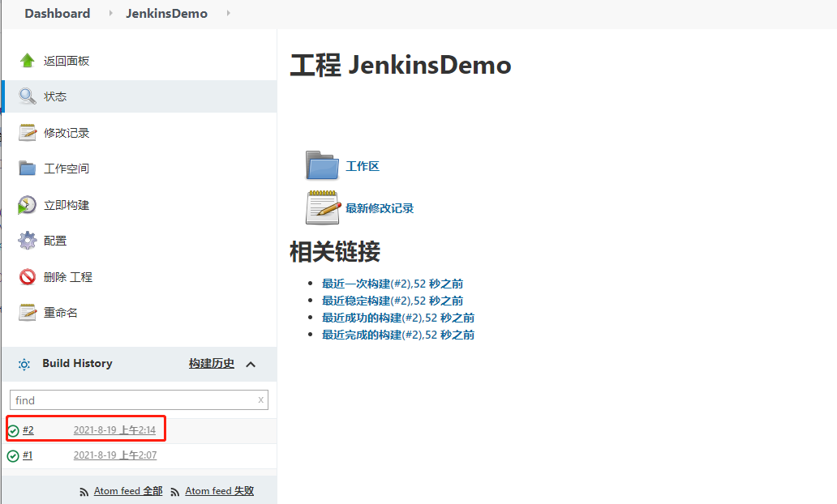Click the green success icon of build #1
The height and width of the screenshot is (504, 837).
[13, 456]
